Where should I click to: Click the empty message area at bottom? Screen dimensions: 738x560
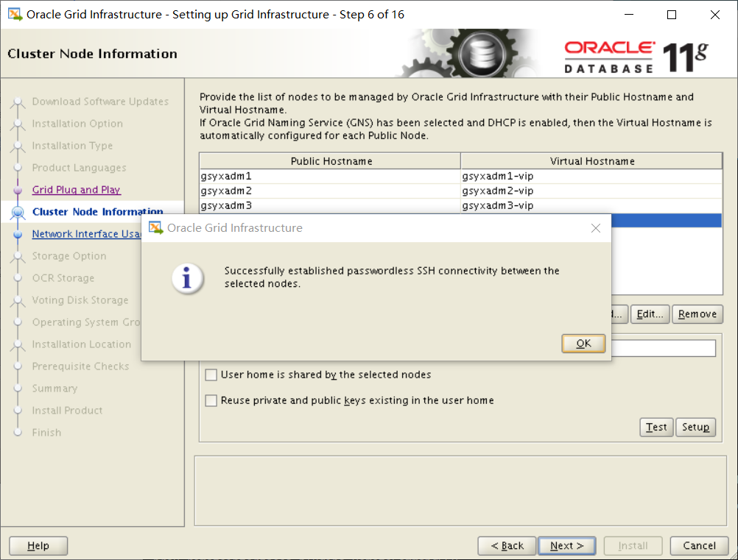(460, 491)
